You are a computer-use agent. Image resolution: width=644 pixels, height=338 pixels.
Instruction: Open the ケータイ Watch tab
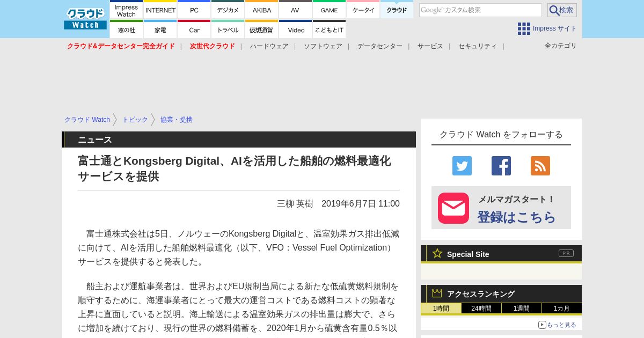pyautogui.click(x=363, y=10)
